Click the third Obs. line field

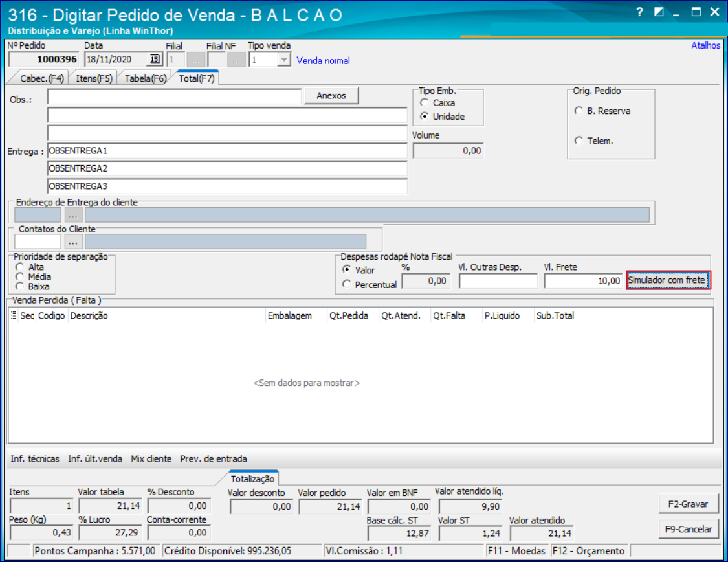227,133
